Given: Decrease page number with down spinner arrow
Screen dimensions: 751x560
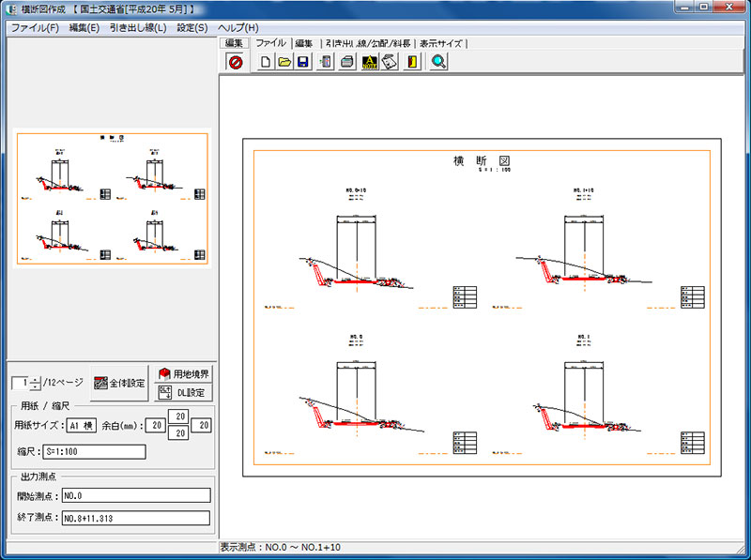Looking at the screenshot, I should [36, 387].
